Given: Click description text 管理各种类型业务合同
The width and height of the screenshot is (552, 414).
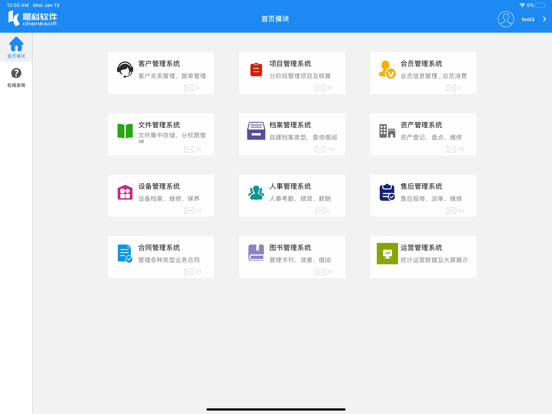Looking at the screenshot, I should pyautogui.click(x=169, y=260).
